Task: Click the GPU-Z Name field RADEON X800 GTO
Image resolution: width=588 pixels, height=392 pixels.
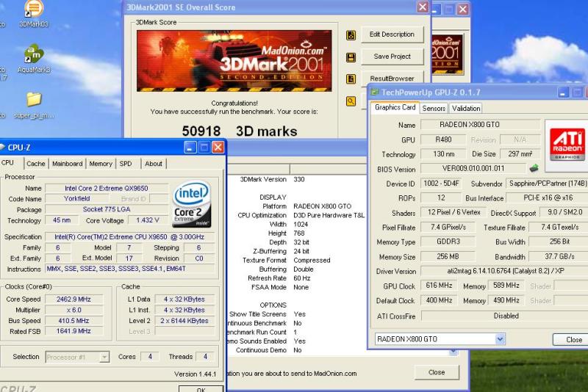Action: [481, 125]
